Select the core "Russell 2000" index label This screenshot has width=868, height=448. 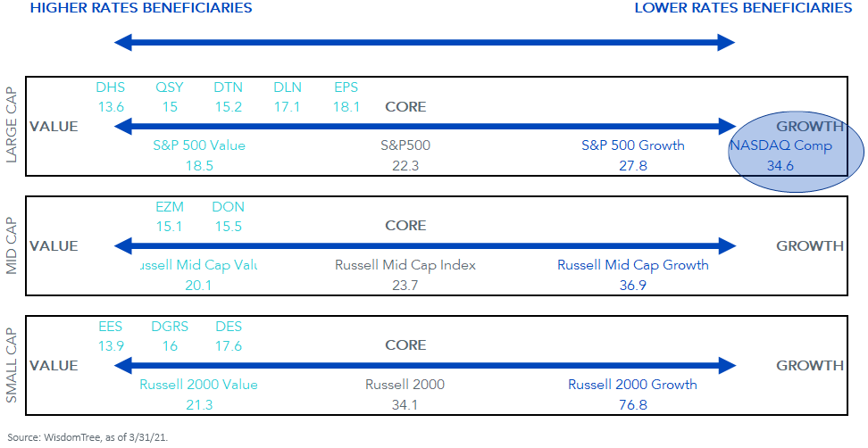pos(405,385)
